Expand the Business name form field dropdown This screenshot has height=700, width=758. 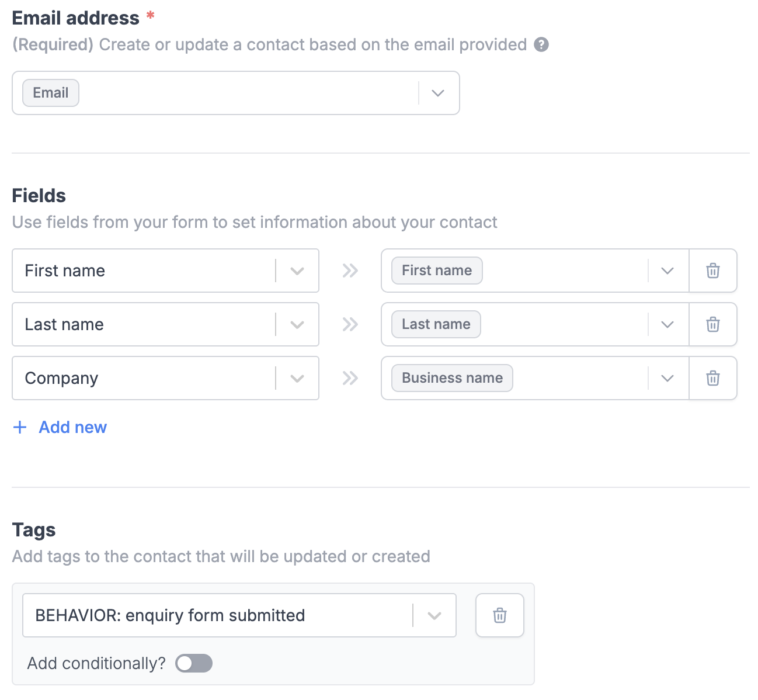[667, 378]
